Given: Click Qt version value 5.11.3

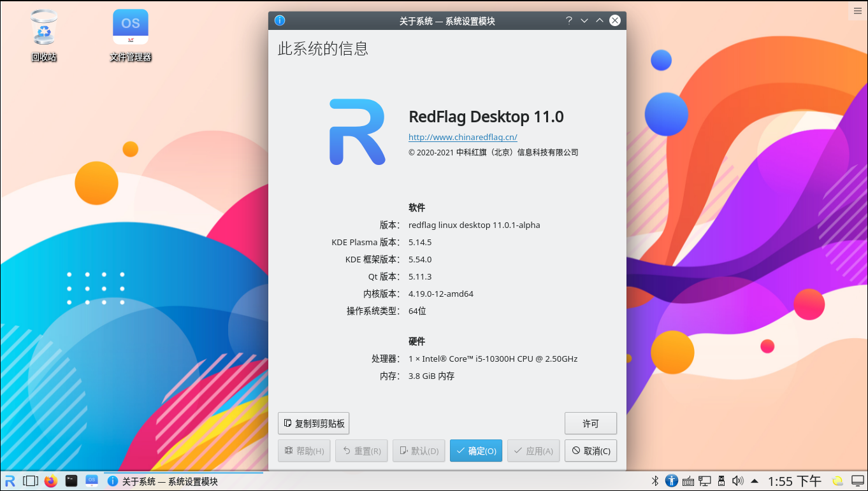Looking at the screenshot, I should (x=420, y=276).
